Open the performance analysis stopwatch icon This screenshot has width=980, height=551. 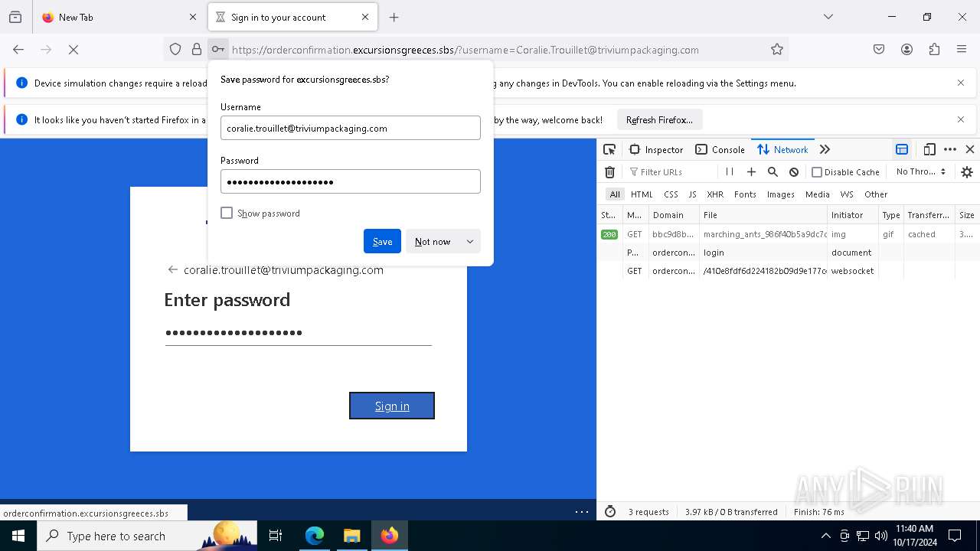(610, 512)
